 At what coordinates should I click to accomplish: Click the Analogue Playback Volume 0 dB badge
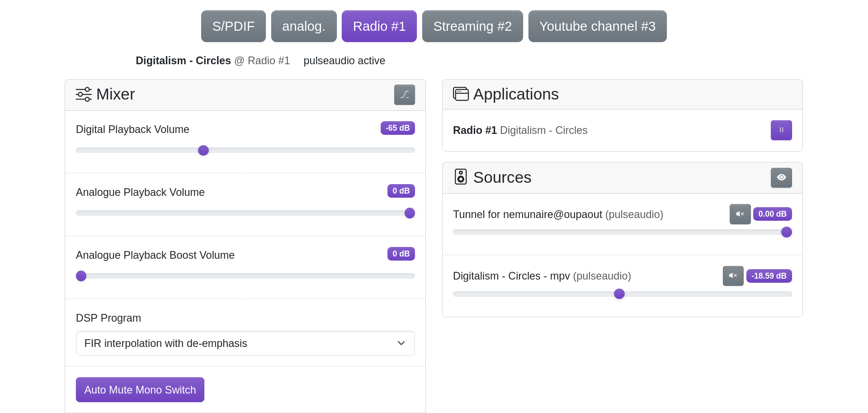401,191
